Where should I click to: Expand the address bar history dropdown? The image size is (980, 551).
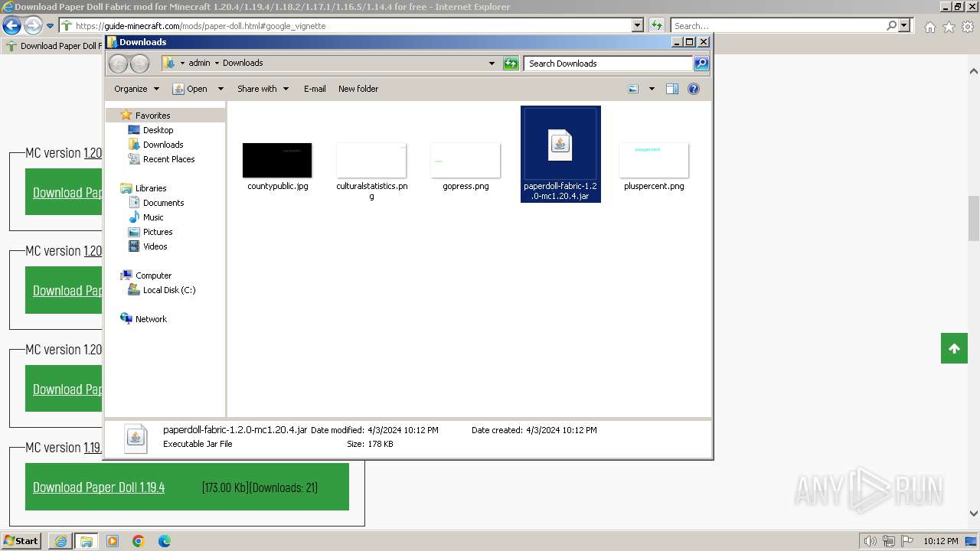(x=492, y=64)
